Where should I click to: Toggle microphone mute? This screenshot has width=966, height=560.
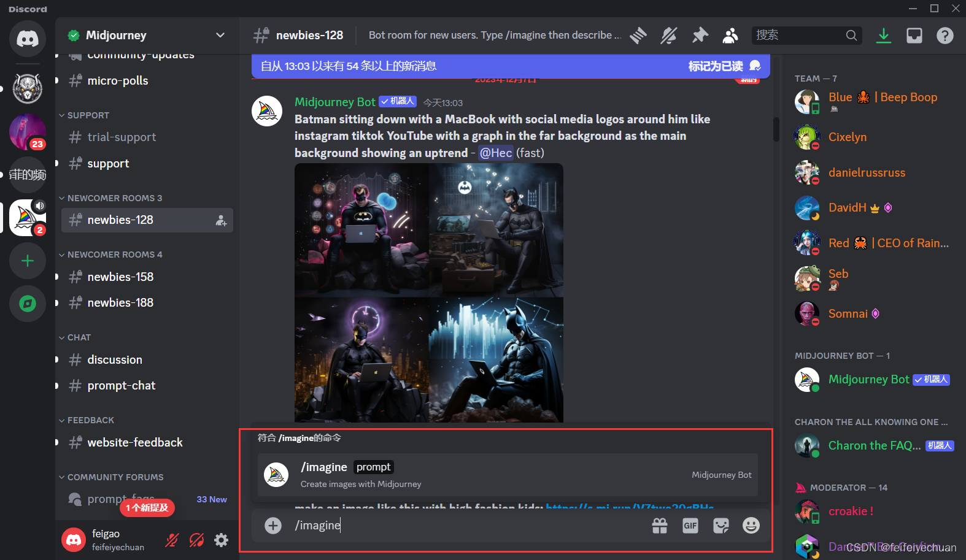pyautogui.click(x=172, y=540)
